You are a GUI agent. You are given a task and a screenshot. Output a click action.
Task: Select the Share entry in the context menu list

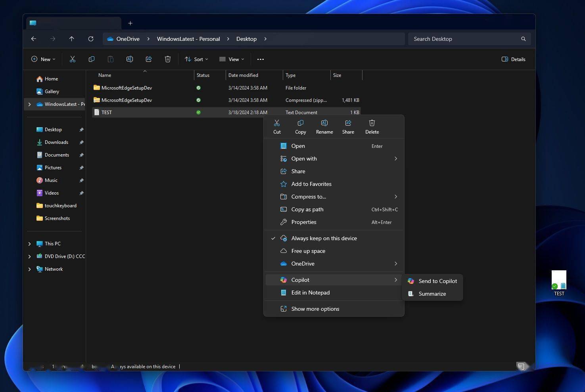coord(334,171)
